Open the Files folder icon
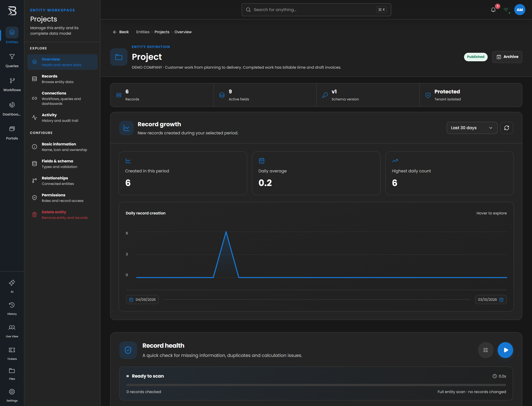 pyautogui.click(x=12, y=371)
